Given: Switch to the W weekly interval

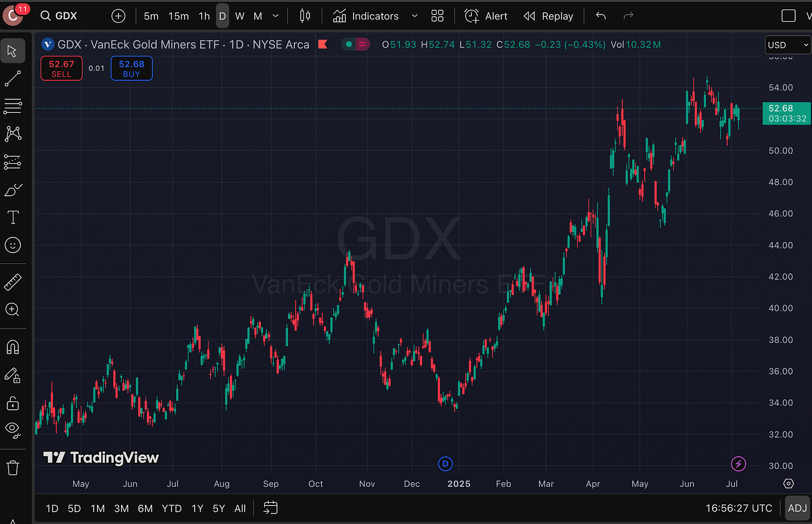Looking at the screenshot, I should coord(240,16).
